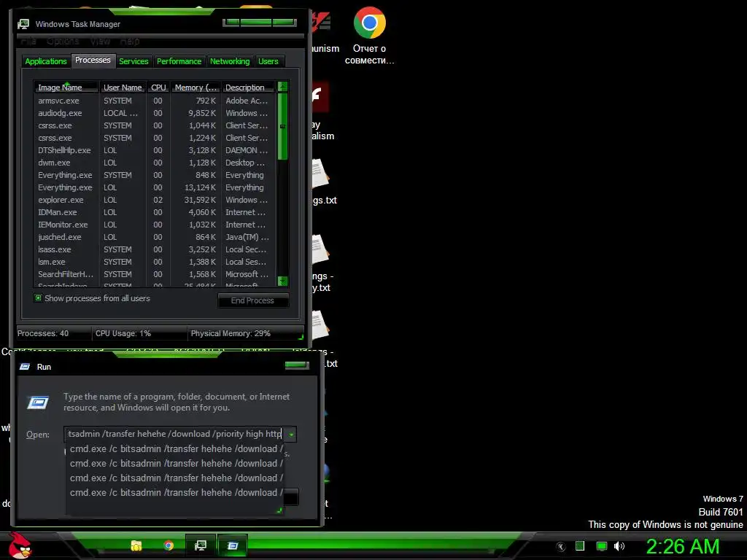
Task: Click the End Process button
Action: (x=253, y=301)
